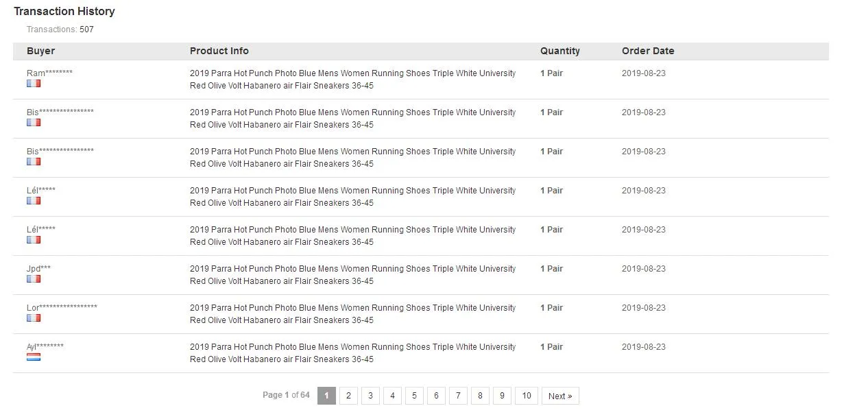The image size is (868, 417).
Task: Click the Order Date column header
Action: point(648,51)
